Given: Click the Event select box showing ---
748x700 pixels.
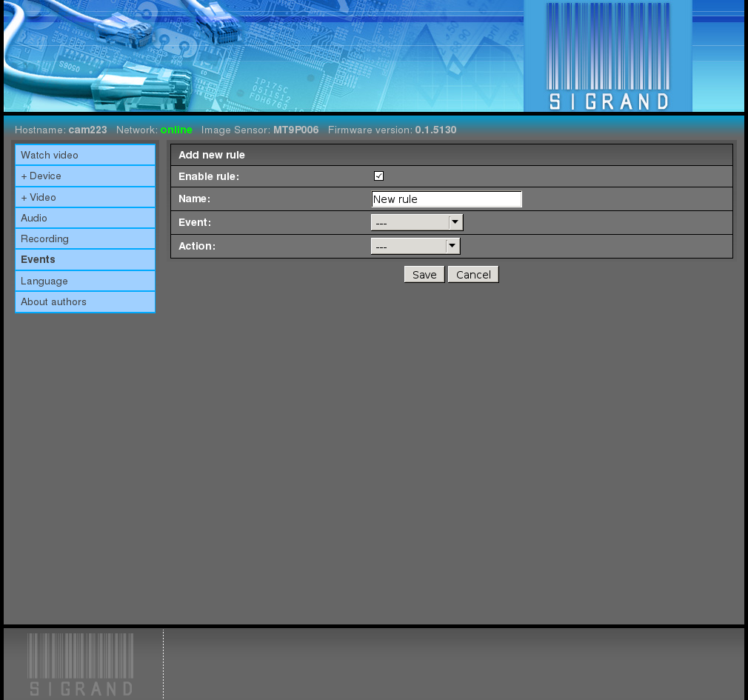Looking at the screenshot, I should click(x=417, y=222).
